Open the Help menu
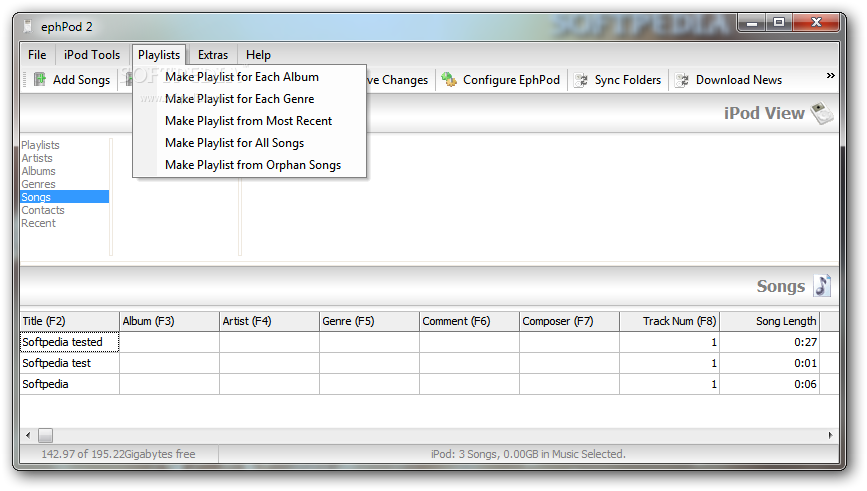This screenshot has height=491, width=867. (x=258, y=55)
